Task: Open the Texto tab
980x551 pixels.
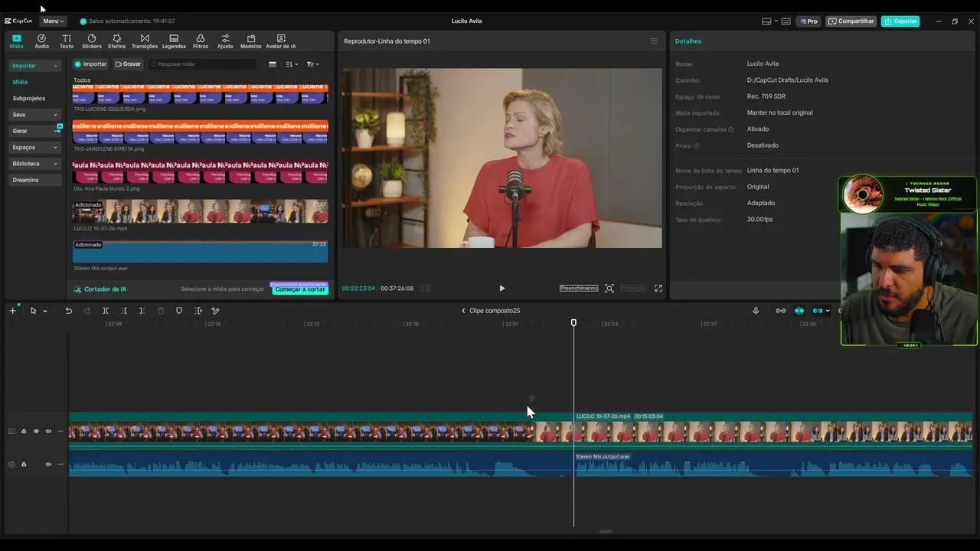Action: pos(67,41)
